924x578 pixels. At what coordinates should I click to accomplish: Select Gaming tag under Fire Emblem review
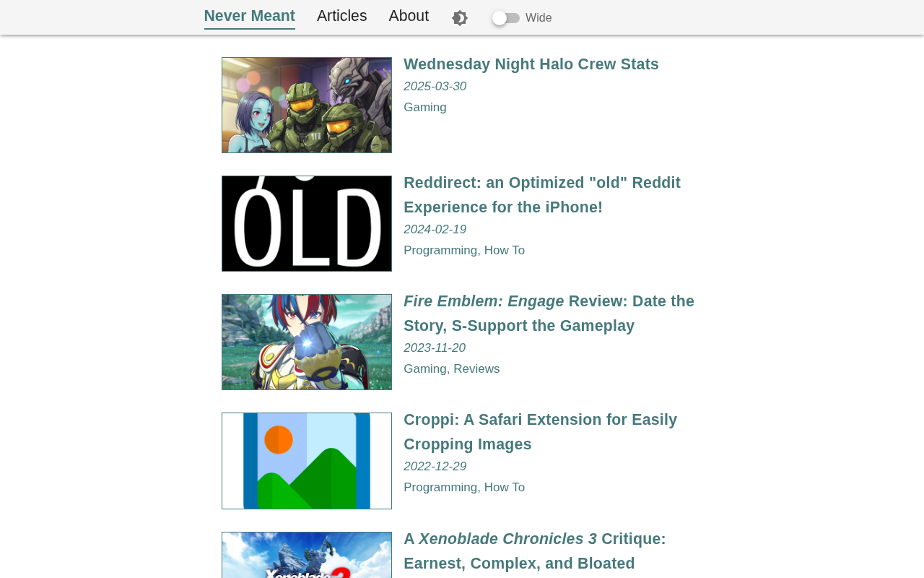click(x=425, y=369)
